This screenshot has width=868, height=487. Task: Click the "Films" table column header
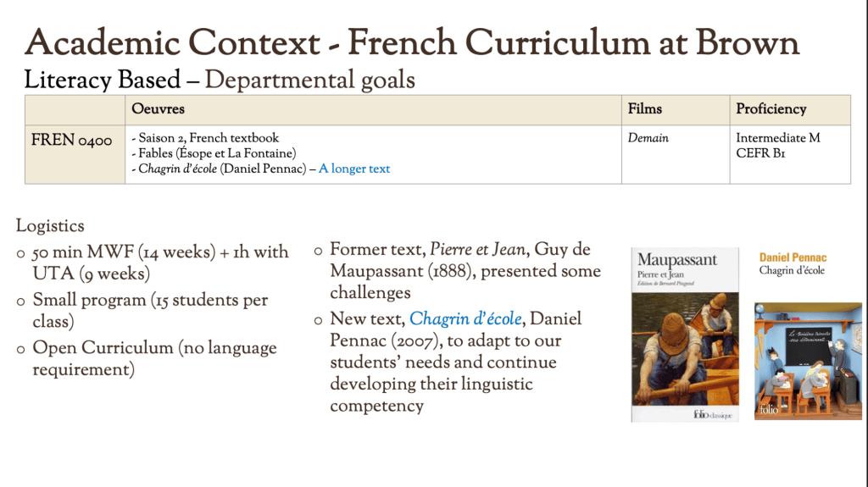pos(645,109)
